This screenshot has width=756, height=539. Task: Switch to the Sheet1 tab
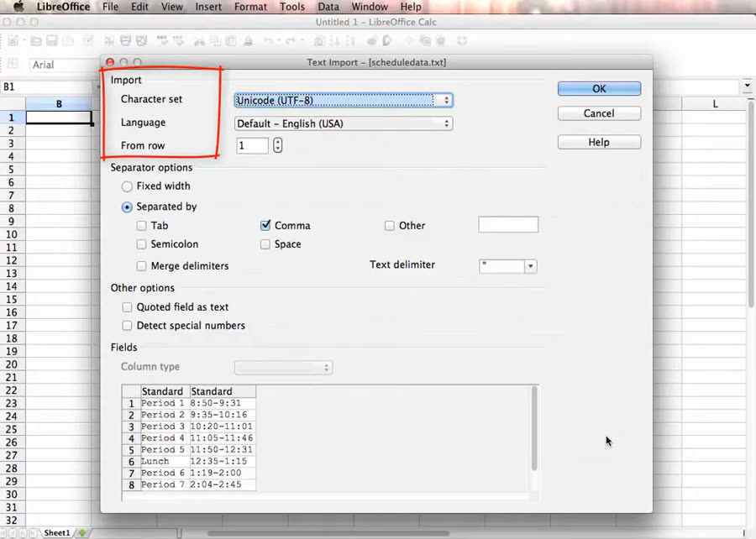point(57,533)
